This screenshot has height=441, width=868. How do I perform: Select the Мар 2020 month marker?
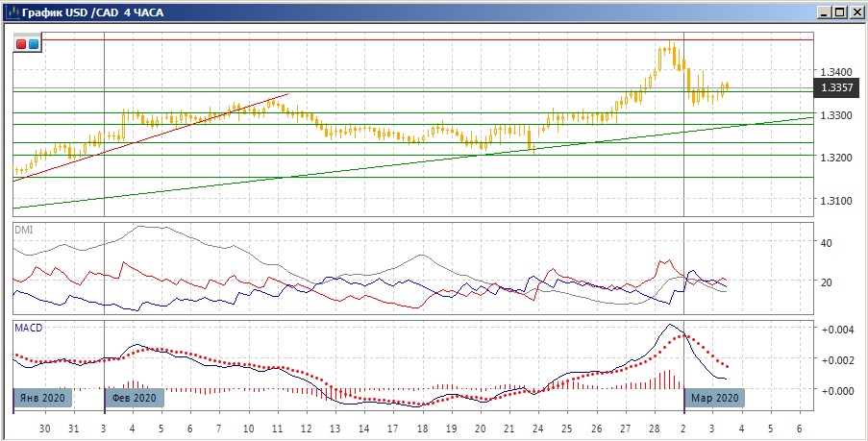[x=713, y=397]
